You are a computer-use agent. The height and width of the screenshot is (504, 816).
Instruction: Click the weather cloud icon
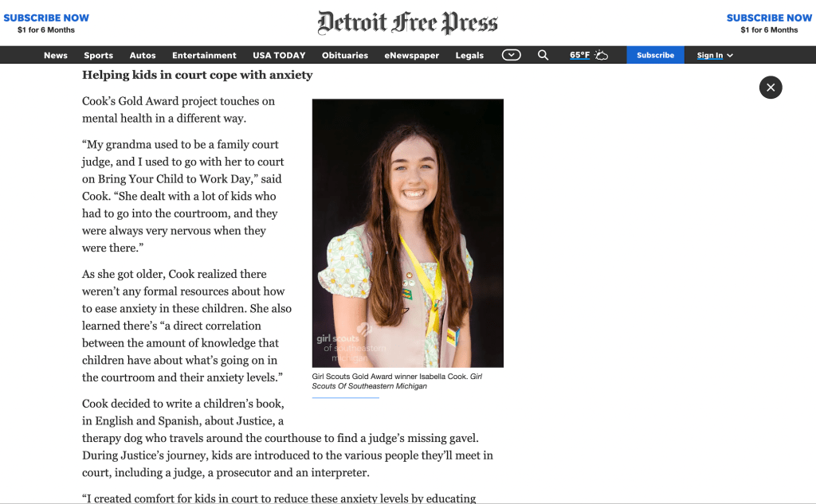(x=601, y=55)
